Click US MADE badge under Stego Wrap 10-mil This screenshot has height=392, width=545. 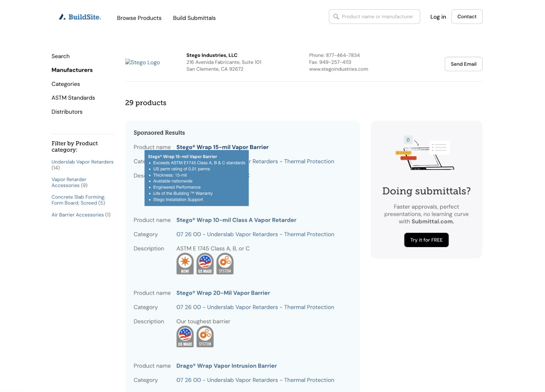[205, 264]
